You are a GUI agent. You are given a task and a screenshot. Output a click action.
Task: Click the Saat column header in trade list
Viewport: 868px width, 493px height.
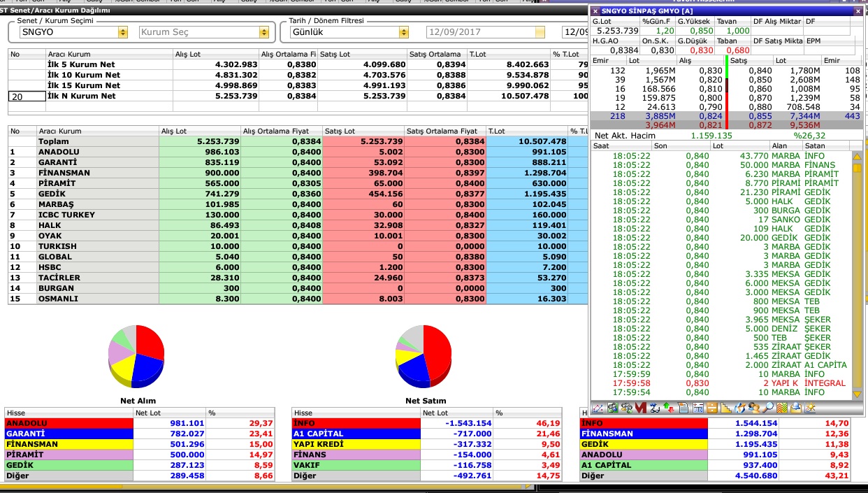pyautogui.click(x=621, y=145)
